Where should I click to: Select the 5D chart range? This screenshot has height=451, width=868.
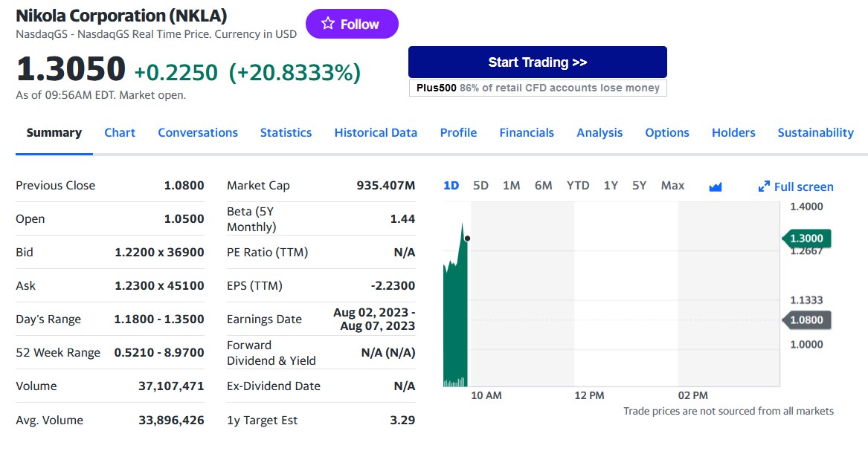point(480,186)
